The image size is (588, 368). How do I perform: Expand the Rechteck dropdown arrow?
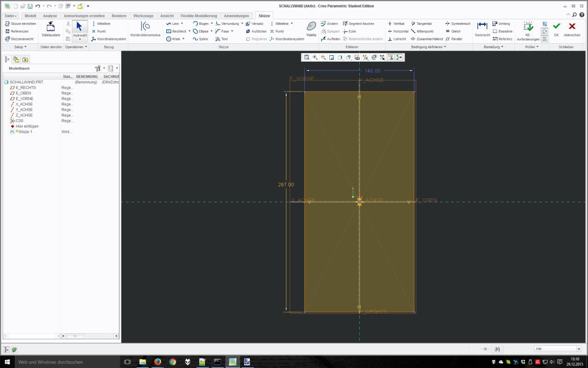[189, 31]
